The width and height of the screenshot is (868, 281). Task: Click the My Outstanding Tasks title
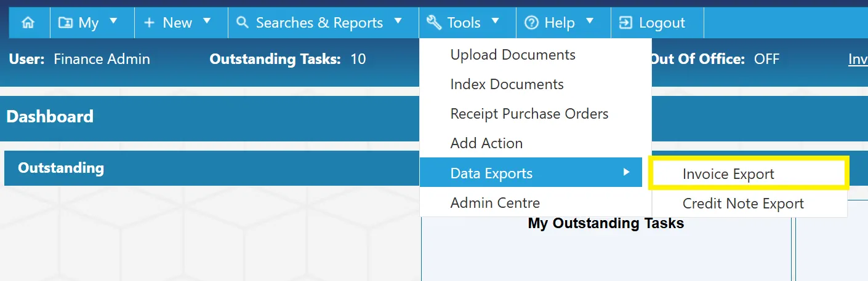coord(606,223)
